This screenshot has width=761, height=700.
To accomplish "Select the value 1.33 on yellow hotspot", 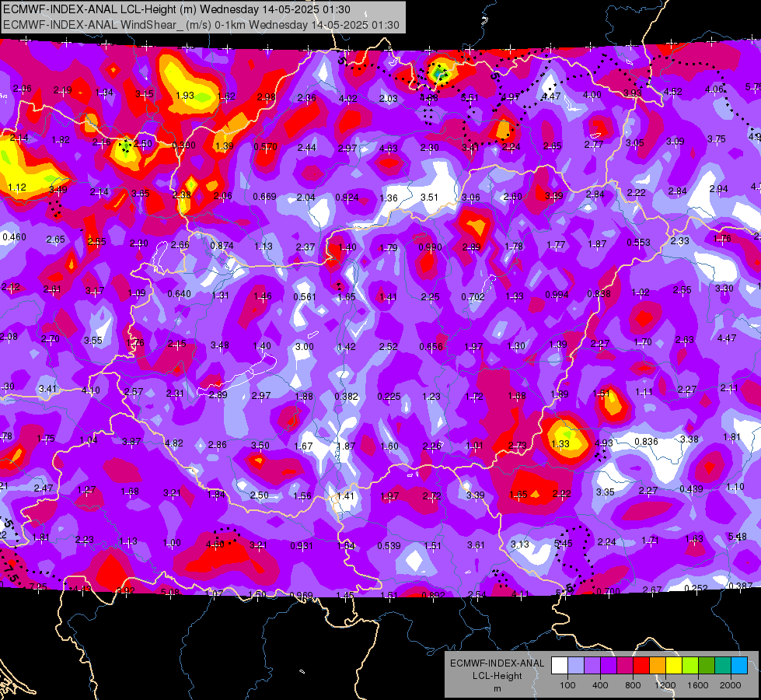I will (560, 443).
